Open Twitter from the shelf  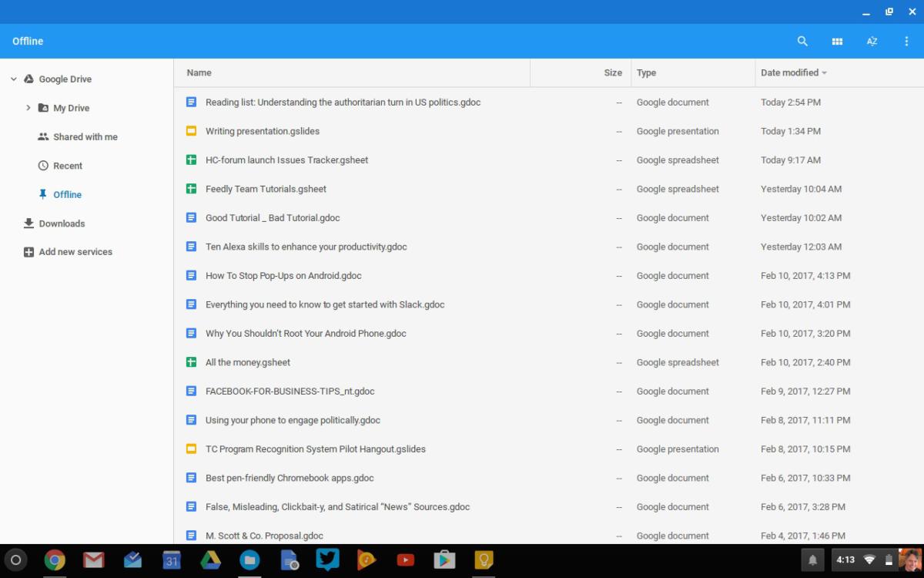click(x=327, y=560)
